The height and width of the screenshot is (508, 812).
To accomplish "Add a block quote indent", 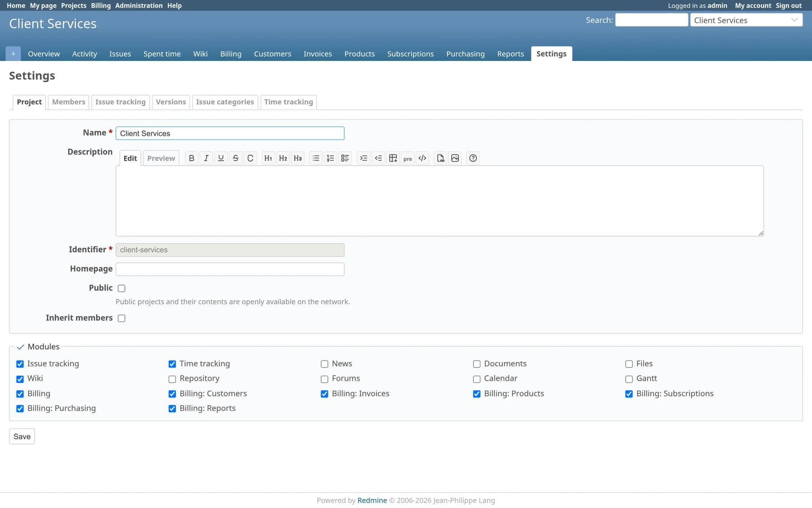I will (x=364, y=158).
